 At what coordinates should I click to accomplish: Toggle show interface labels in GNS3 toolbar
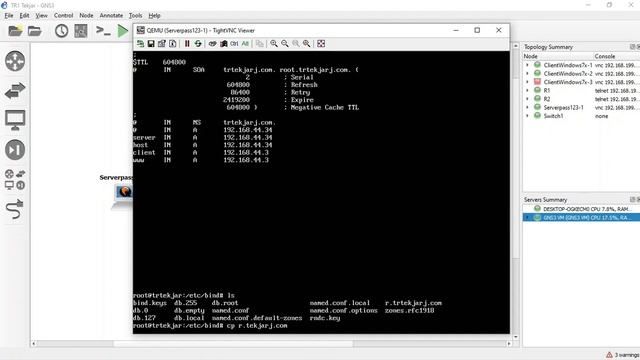click(81, 31)
